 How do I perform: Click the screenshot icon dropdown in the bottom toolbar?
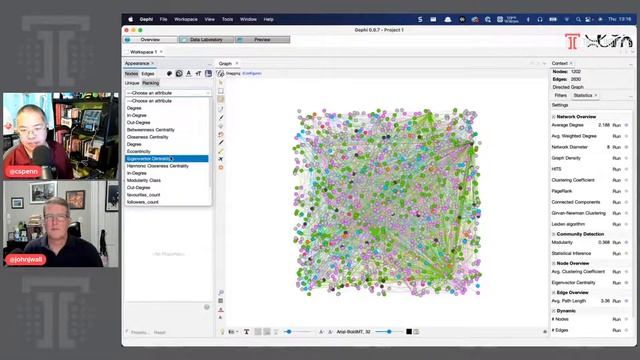(233, 332)
